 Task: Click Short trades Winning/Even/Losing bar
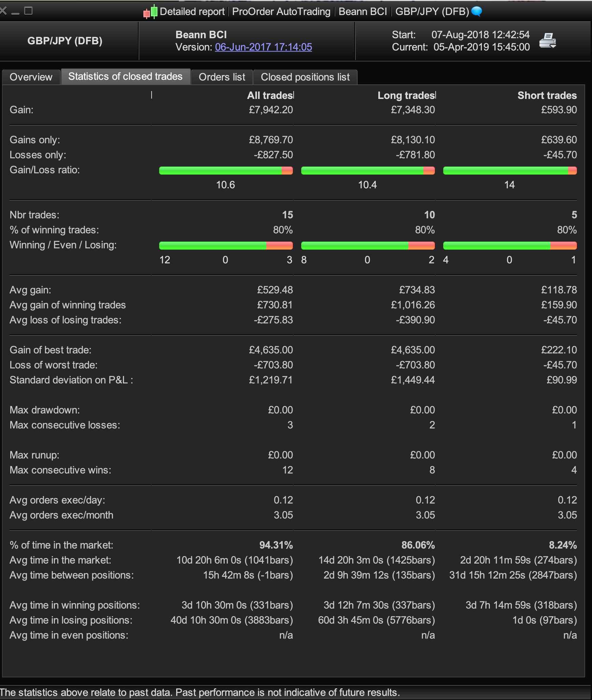point(510,246)
